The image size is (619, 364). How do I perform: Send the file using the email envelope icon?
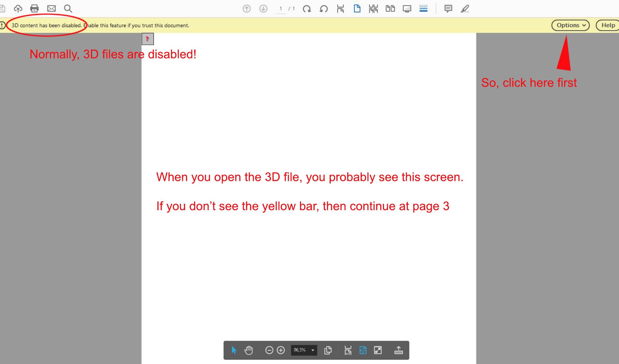point(51,8)
